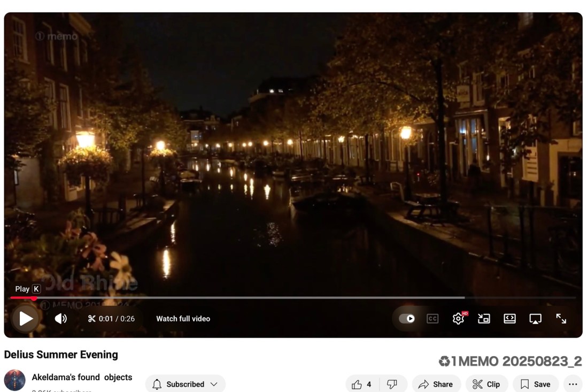
Task: Open the Akeldama's found objects channel
Action: pos(82,377)
